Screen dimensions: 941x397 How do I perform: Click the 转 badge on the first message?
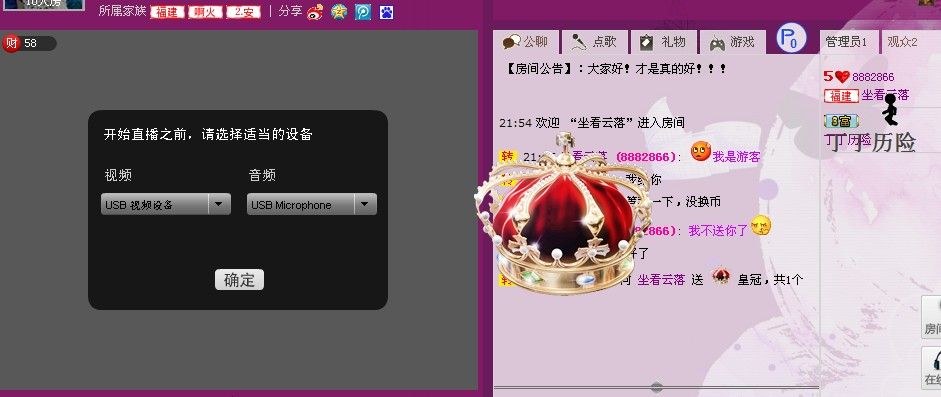pyautogui.click(x=508, y=156)
